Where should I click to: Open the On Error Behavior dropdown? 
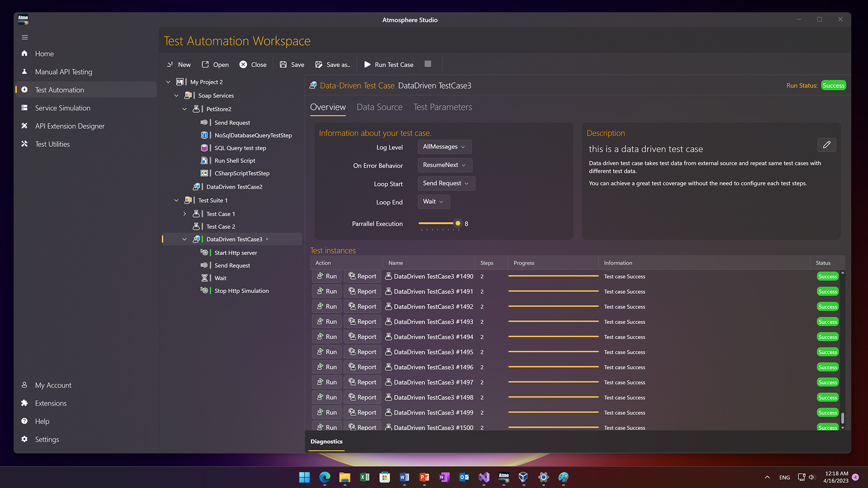pyautogui.click(x=444, y=165)
